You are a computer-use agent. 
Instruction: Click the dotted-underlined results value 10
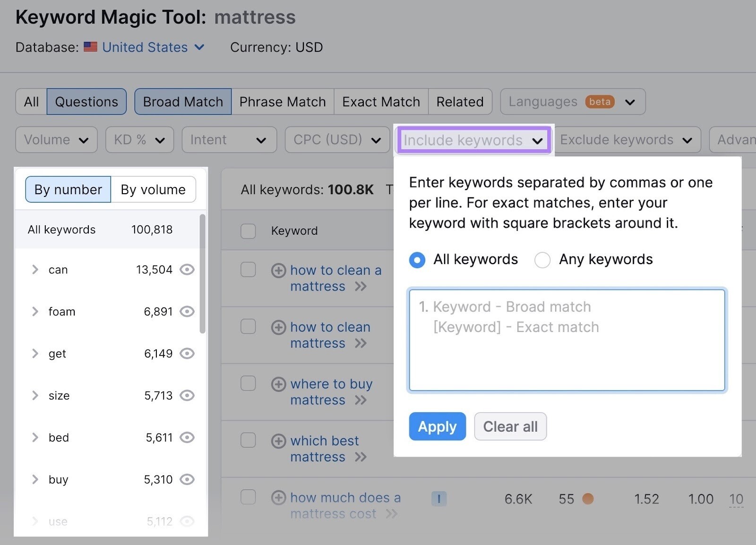(736, 499)
